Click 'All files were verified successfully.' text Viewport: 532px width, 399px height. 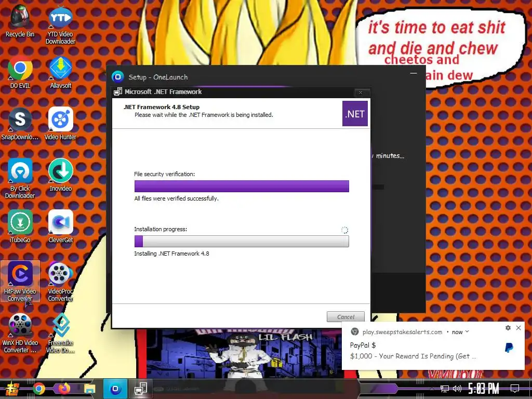pos(176,198)
